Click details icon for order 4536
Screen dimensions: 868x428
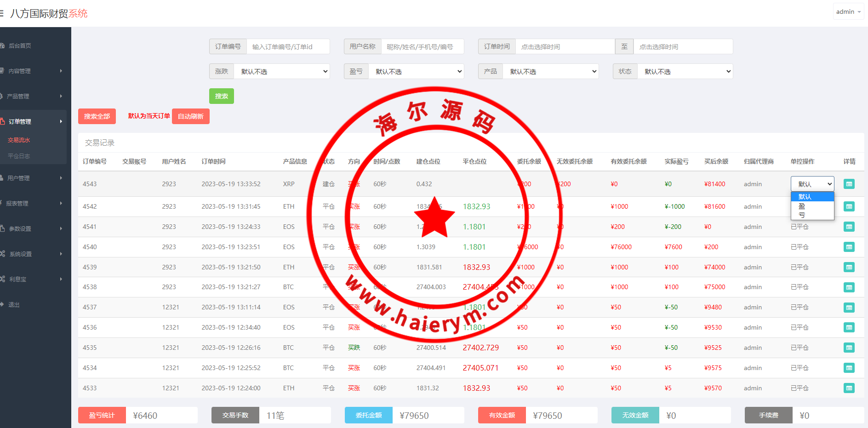(849, 327)
